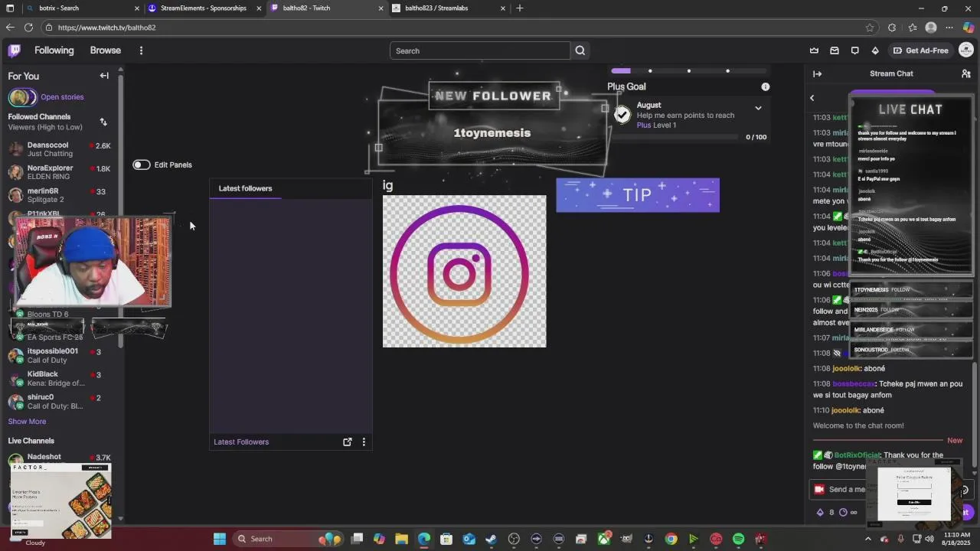Open the merlin6R channel
This screenshot has width=980, height=551.
click(x=61, y=195)
